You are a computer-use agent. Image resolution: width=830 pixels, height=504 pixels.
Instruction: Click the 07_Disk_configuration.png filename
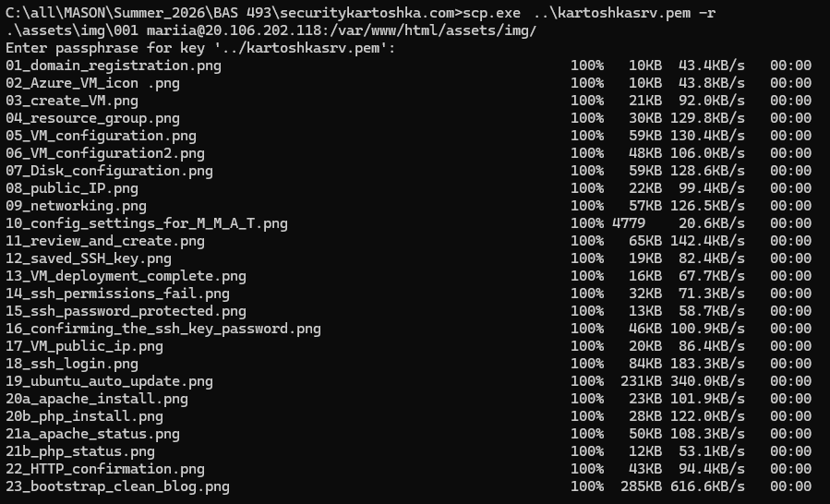(x=109, y=171)
